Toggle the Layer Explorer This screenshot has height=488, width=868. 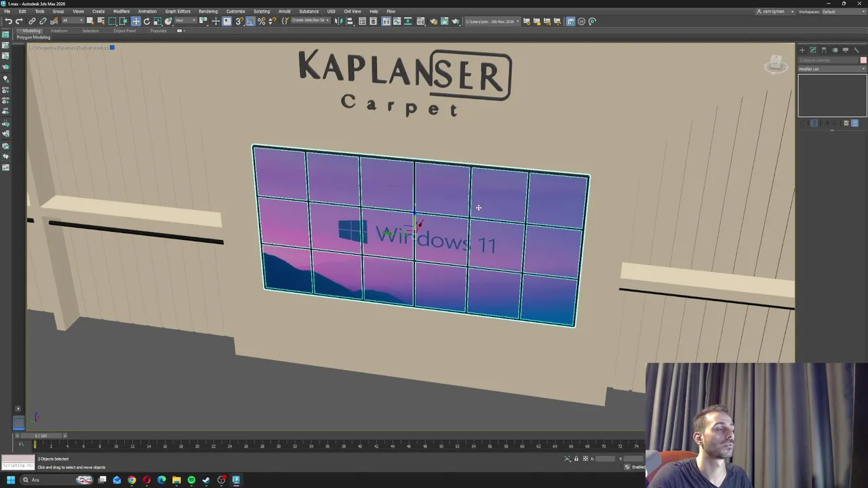(x=373, y=21)
